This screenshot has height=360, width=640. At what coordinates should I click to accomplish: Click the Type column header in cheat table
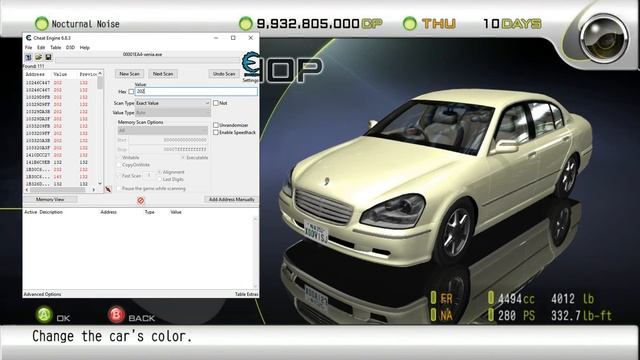coord(150,212)
